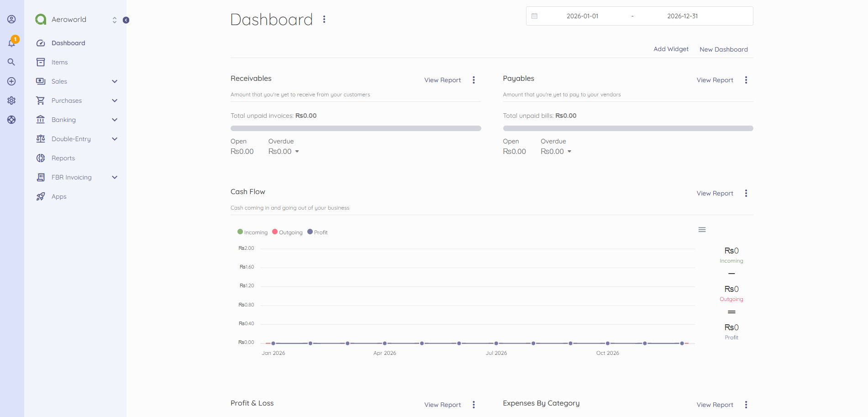Expand the Sales menu chevron
This screenshot has height=417, width=868.
tap(115, 81)
